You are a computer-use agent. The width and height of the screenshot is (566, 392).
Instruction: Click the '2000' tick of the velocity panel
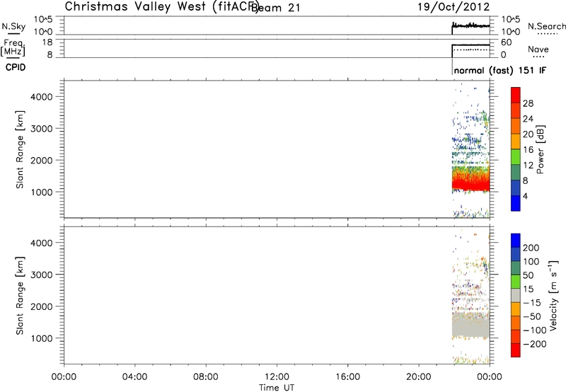tap(42, 306)
